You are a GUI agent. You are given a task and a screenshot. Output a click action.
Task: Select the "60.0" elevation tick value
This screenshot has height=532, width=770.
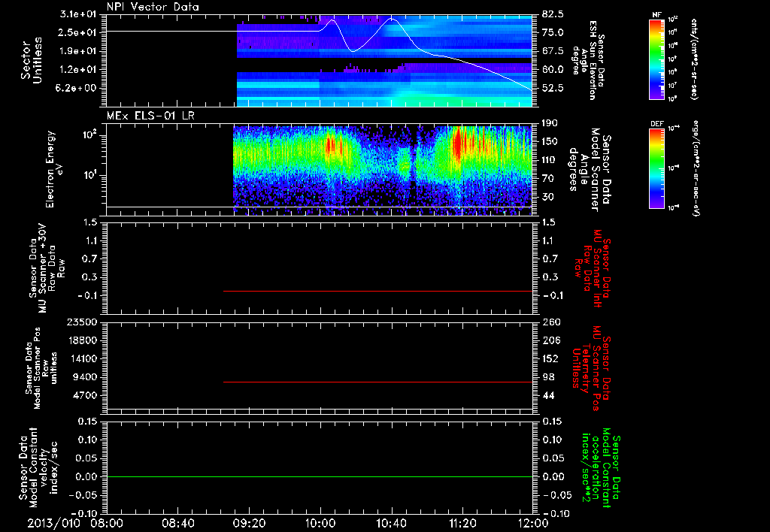click(x=553, y=70)
